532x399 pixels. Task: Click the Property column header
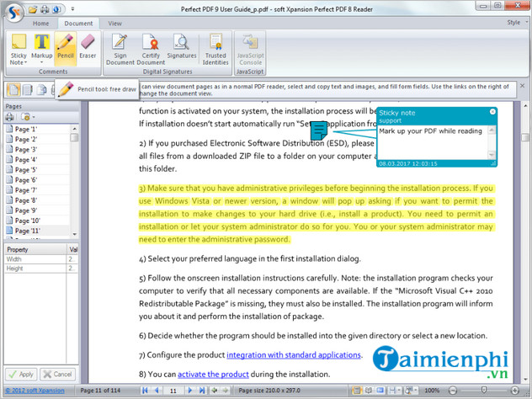[x=35, y=249]
